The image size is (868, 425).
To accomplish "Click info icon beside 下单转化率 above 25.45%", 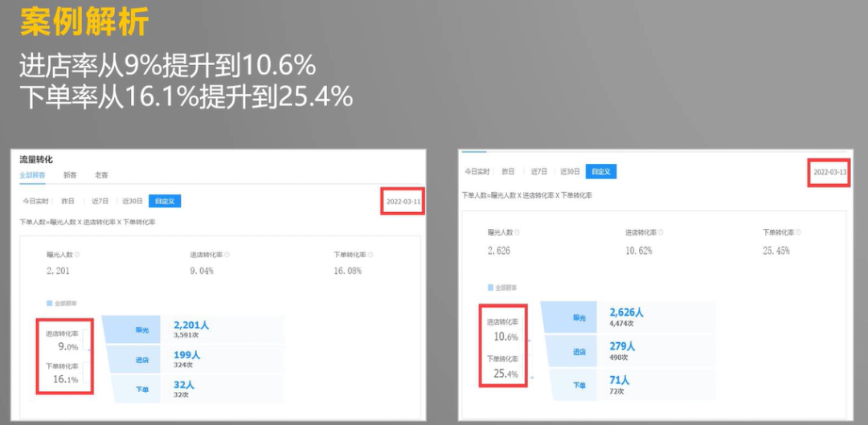I will [798, 233].
